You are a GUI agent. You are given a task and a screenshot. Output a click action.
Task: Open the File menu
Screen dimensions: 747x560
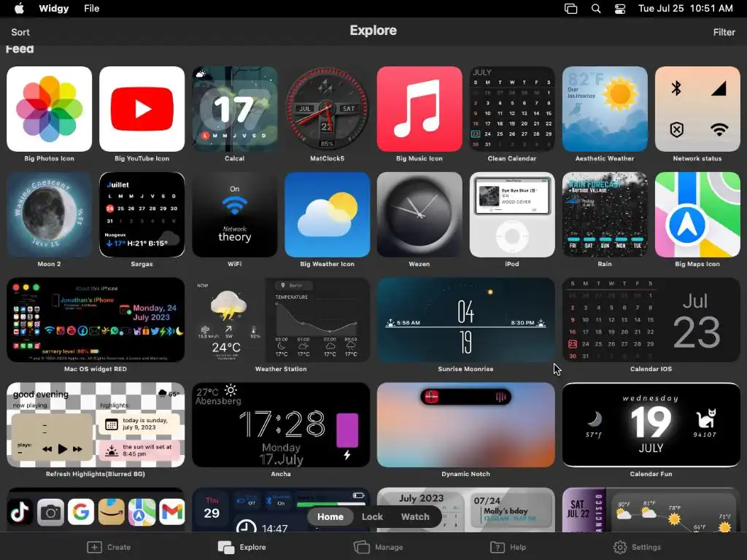[x=91, y=9]
